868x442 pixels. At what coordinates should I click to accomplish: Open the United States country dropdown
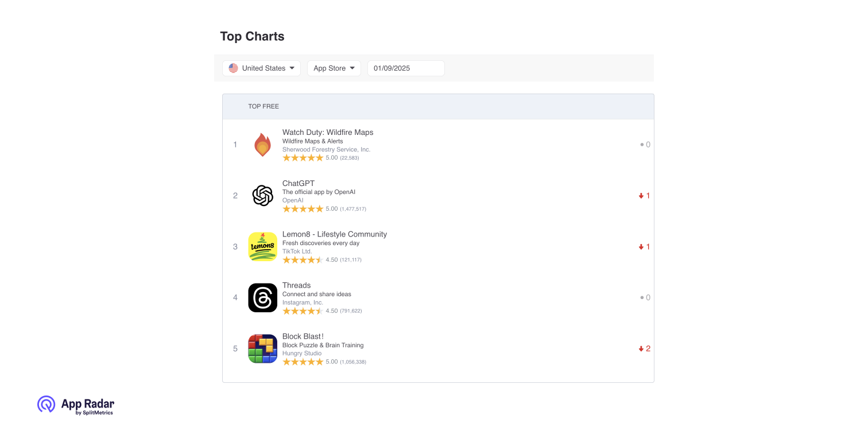pos(261,68)
